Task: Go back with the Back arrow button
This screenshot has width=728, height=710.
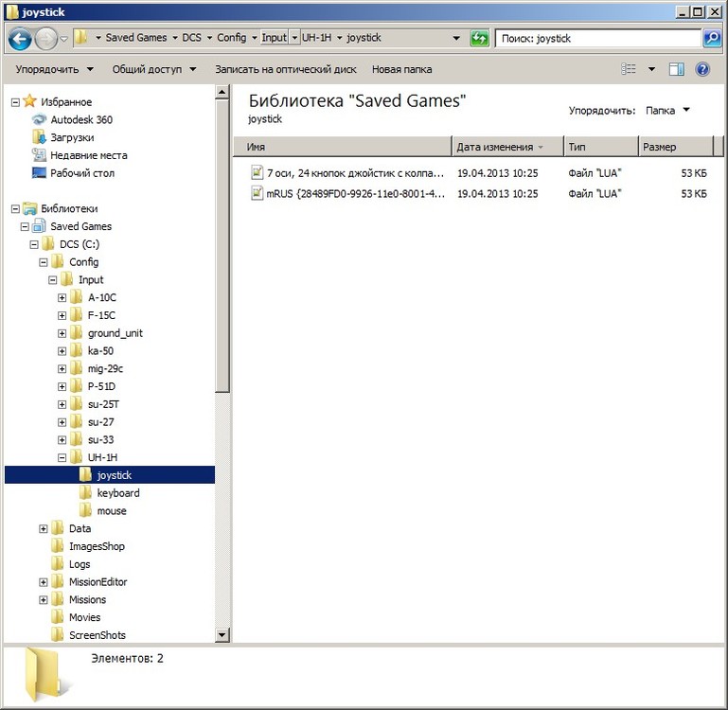Action: tap(20, 39)
